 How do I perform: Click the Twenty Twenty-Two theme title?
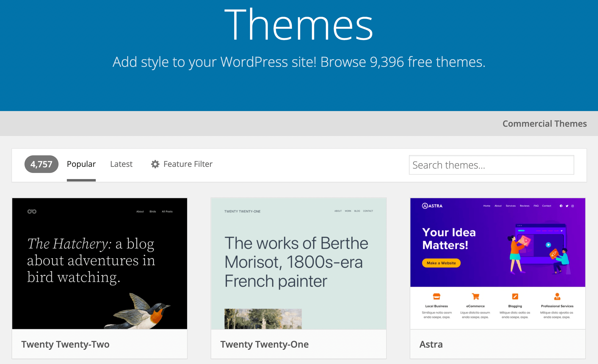65,344
